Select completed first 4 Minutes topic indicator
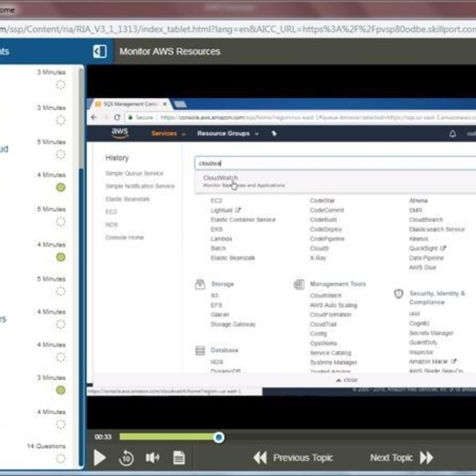Viewport: 476px width, 476px height. click(61, 187)
